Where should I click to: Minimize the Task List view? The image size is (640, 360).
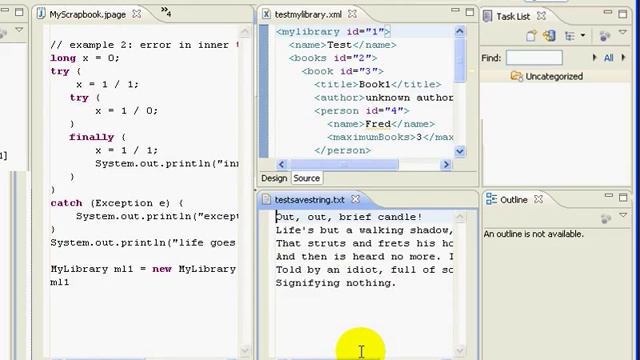click(x=608, y=13)
